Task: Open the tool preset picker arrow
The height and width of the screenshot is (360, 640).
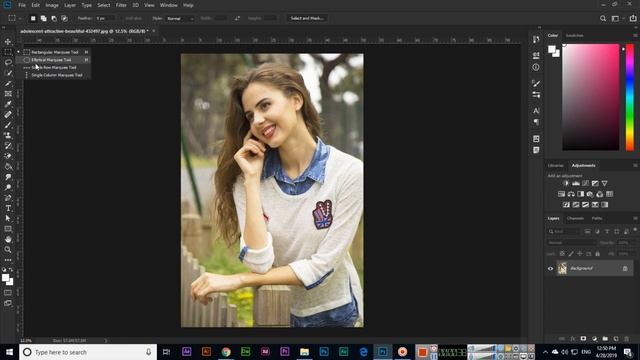Action: (x=20, y=18)
